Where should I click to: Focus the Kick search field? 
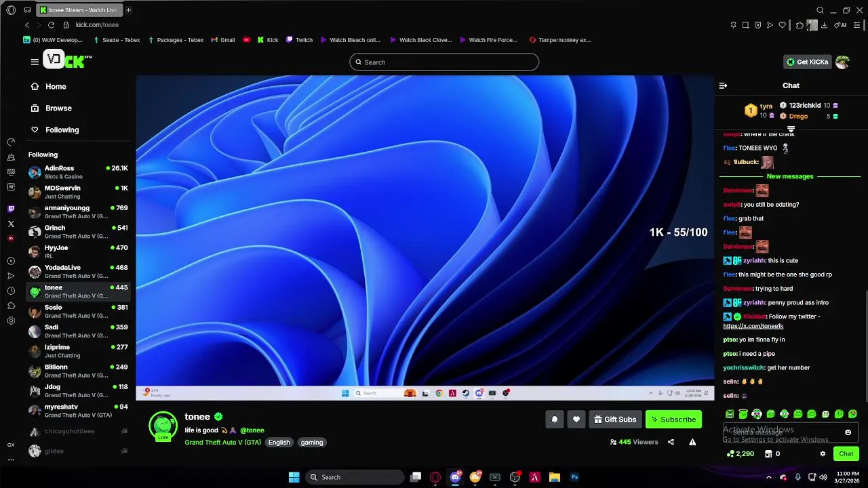(444, 62)
